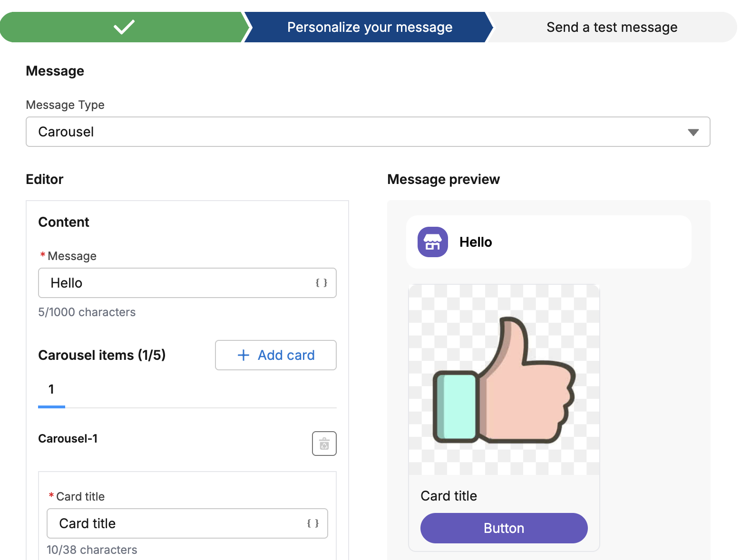Viewport: 741px width, 560px height.
Task: Select carousel item tab 1
Action: tap(51, 389)
